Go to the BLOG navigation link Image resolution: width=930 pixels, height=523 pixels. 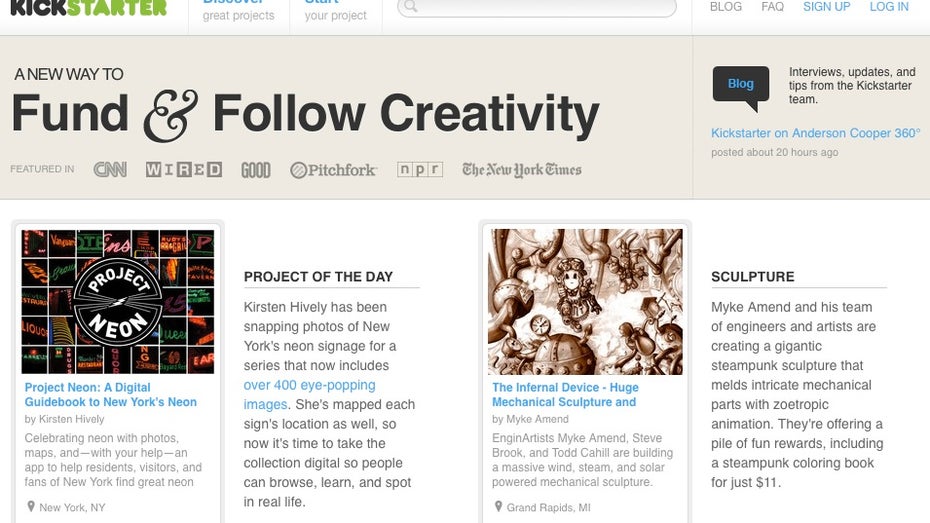[726, 7]
